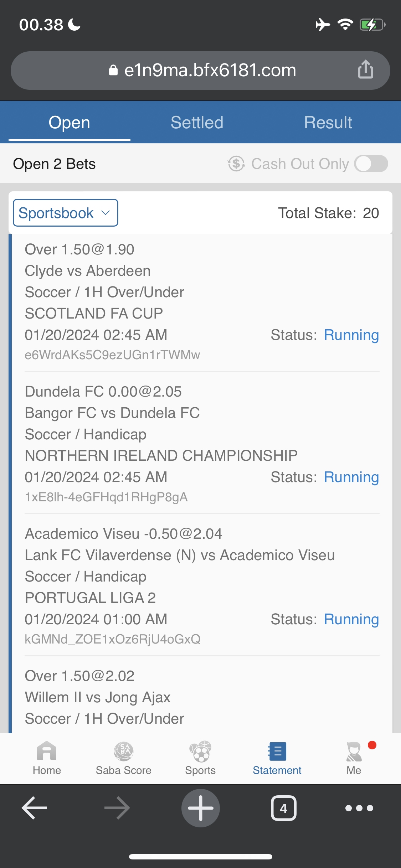Show the open browser tabs count
Screen dimensions: 401x868
click(283, 808)
